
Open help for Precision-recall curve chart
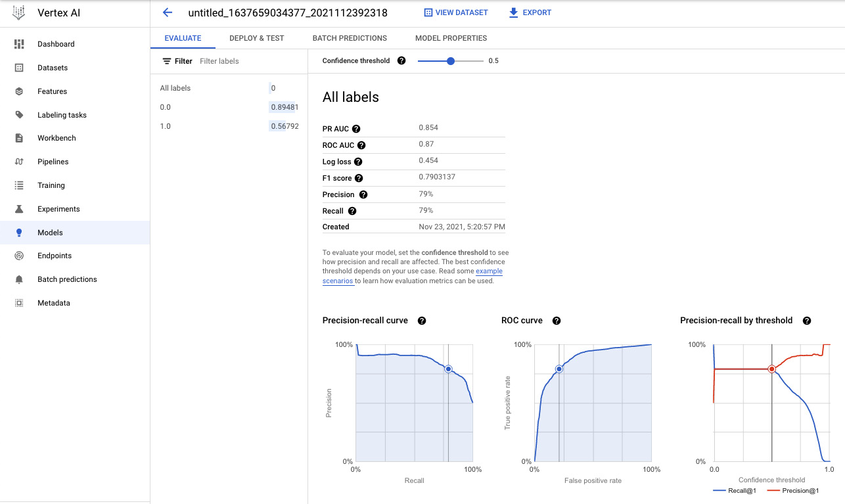(422, 321)
